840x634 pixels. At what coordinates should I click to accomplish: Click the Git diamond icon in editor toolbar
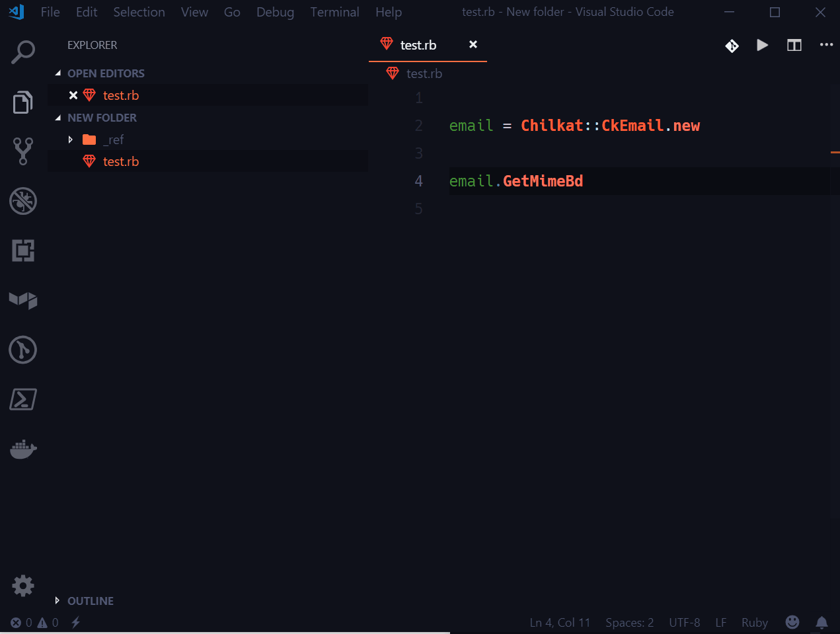[x=732, y=46]
